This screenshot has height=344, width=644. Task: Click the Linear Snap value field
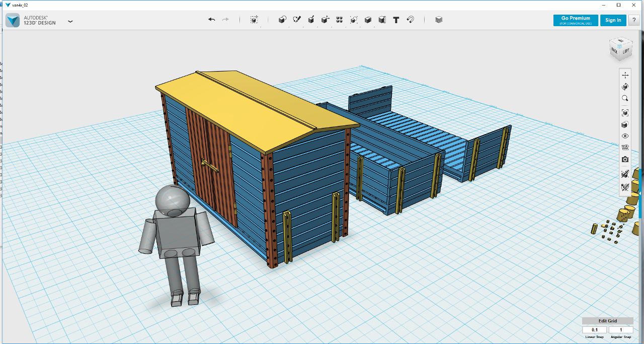(595, 330)
